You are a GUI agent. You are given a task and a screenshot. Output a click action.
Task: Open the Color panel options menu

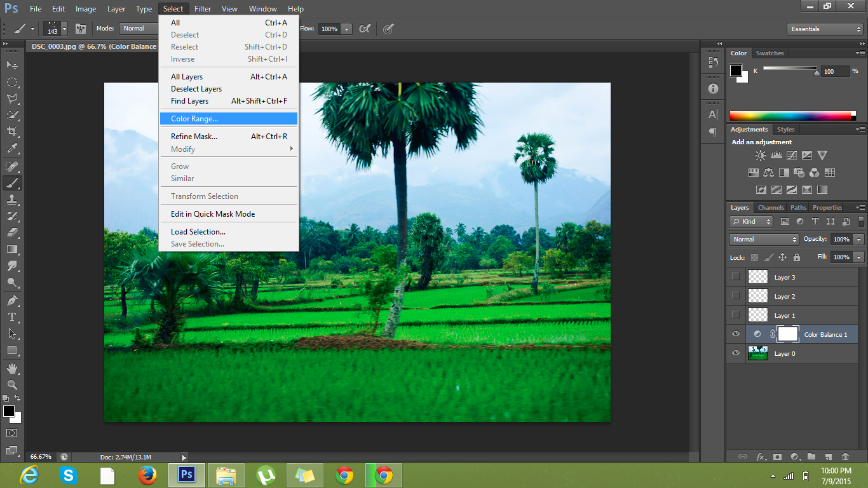pyautogui.click(x=860, y=53)
